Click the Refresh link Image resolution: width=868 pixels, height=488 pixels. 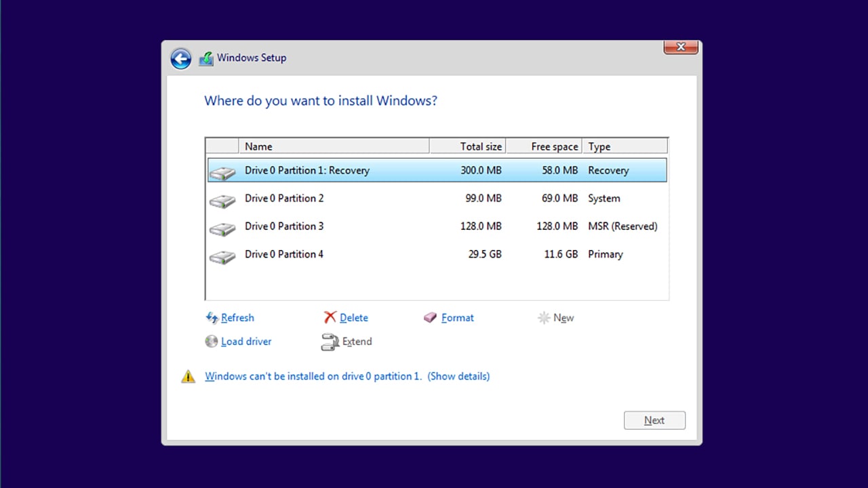237,318
